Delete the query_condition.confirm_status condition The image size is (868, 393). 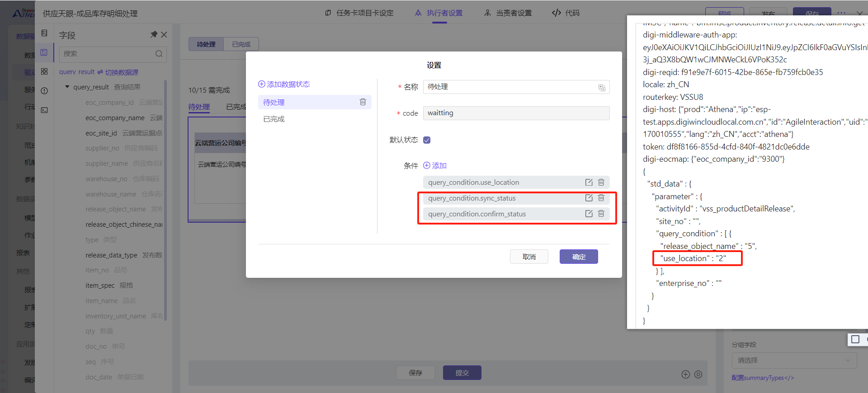(601, 214)
